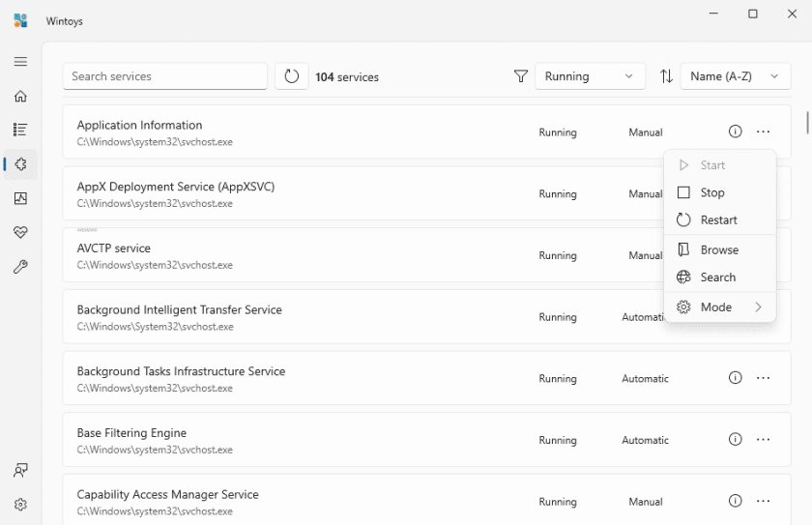Open the apps list sidebar icon
This screenshot has width=812, height=525.
(x=20, y=130)
